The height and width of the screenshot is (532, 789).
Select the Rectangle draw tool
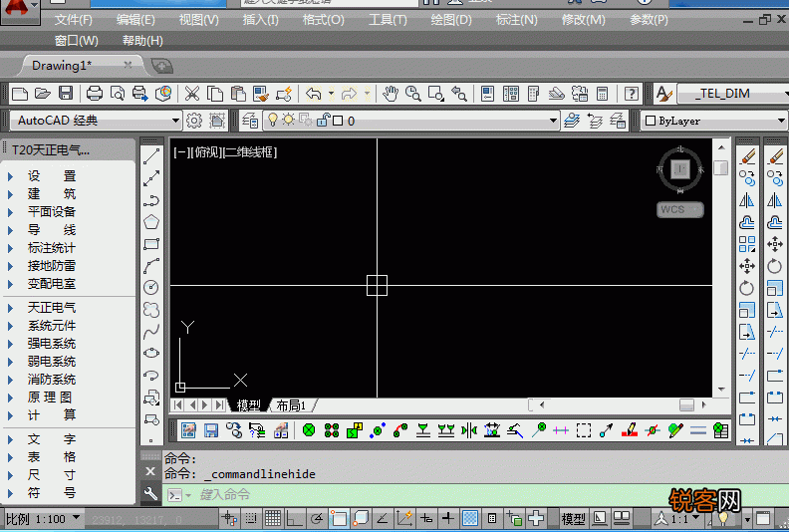pos(151,244)
